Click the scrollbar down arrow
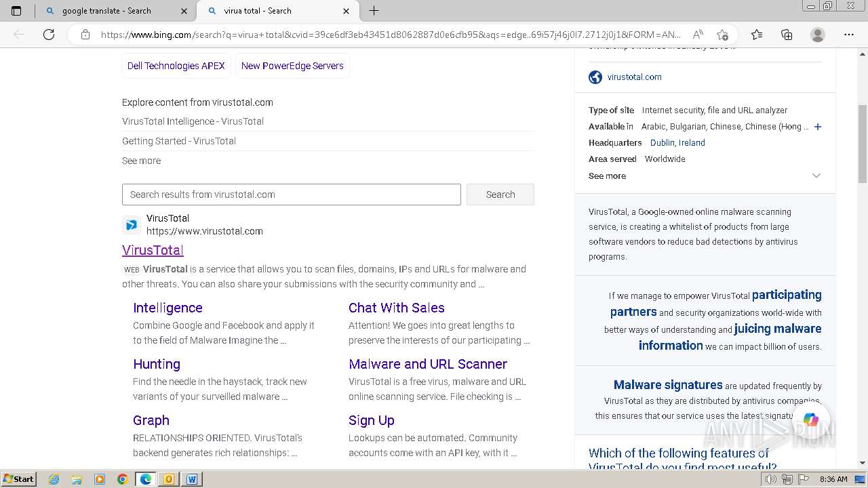The width and height of the screenshot is (868, 488). point(862,463)
